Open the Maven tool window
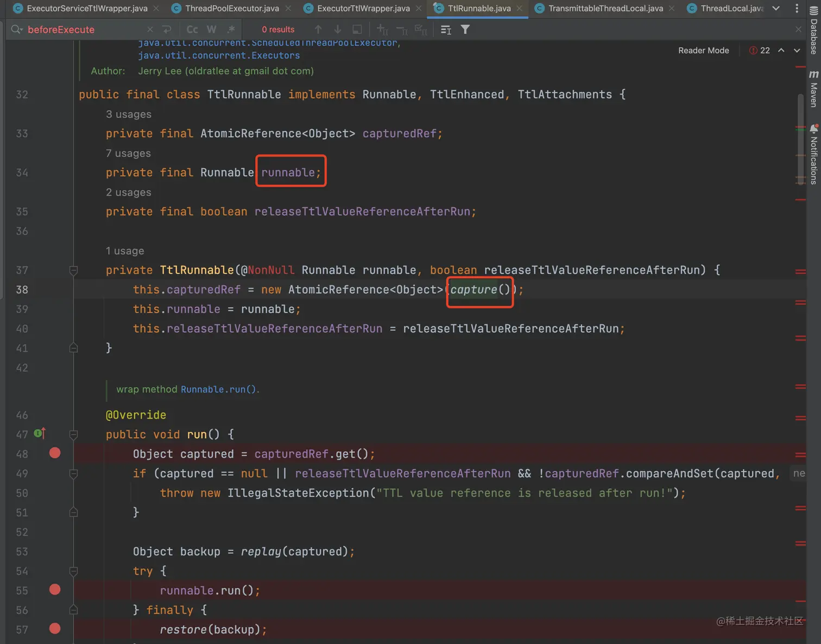 pyautogui.click(x=813, y=89)
